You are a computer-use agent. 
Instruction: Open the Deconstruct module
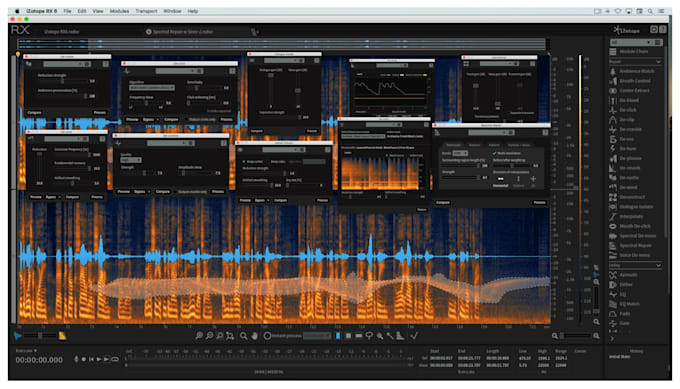click(627, 197)
